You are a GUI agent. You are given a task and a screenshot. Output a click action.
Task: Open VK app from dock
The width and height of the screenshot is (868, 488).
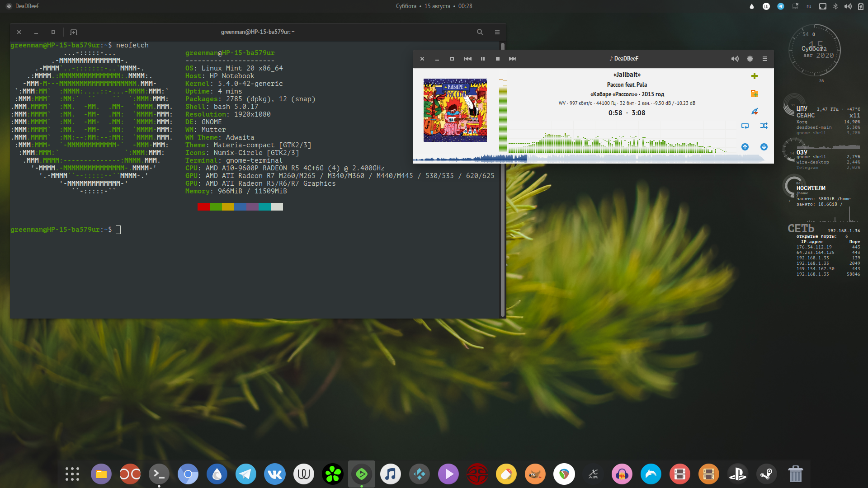tap(275, 474)
